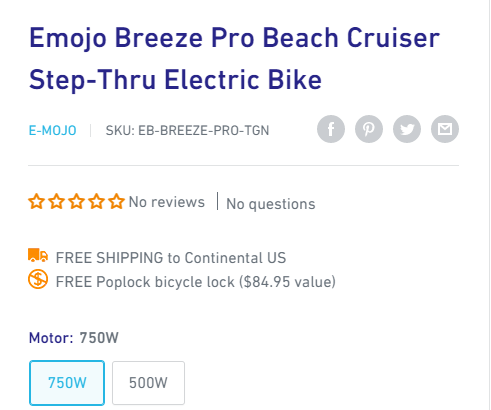Image resolution: width=491 pixels, height=410 pixels.
Task: Click the third rating star
Action: (77, 201)
